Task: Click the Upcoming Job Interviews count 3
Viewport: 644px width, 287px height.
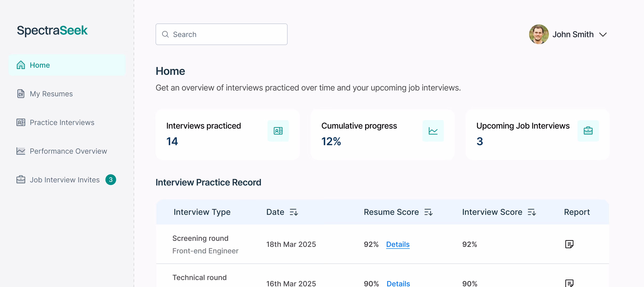Action: coord(480,141)
